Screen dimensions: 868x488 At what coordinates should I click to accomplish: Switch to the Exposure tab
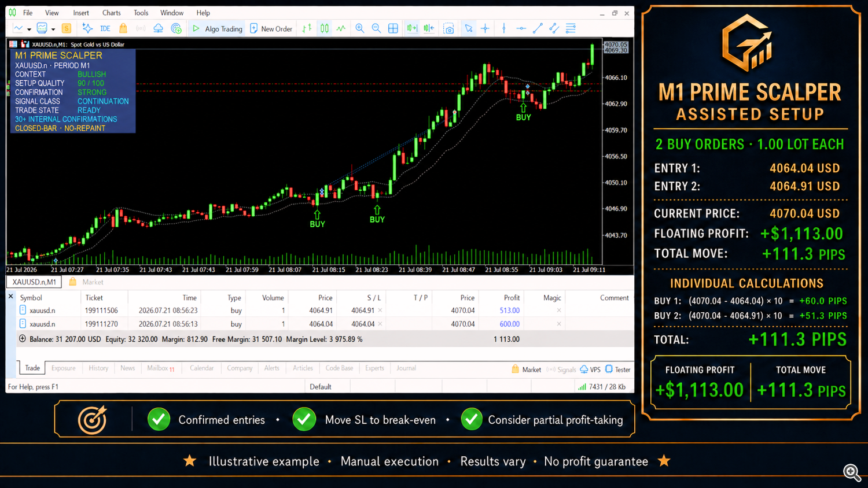(63, 368)
